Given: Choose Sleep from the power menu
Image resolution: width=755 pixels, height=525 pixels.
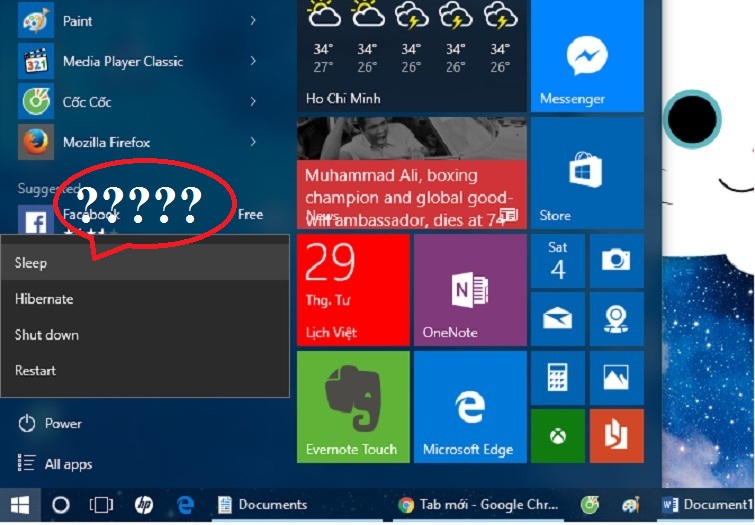Looking at the screenshot, I should (x=31, y=263).
